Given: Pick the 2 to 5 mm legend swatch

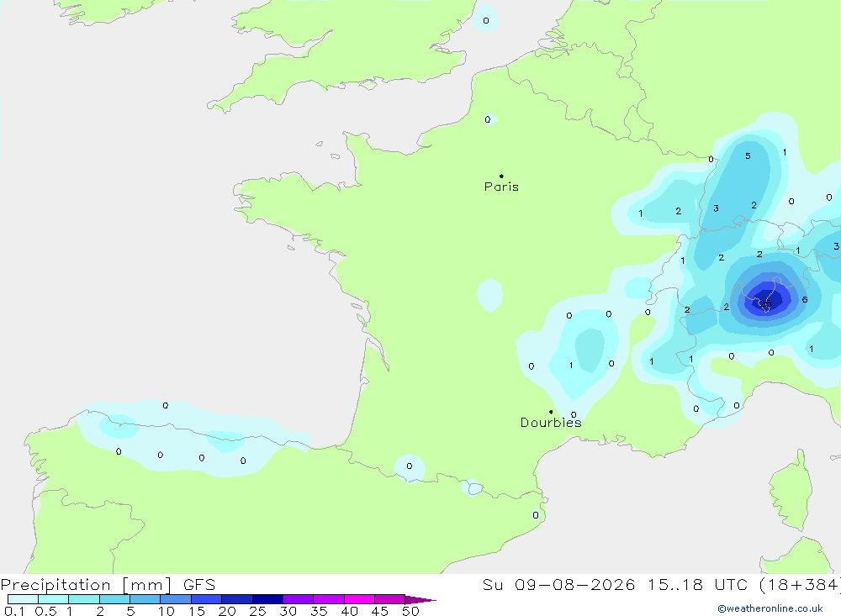Looking at the screenshot, I should coord(114,599).
